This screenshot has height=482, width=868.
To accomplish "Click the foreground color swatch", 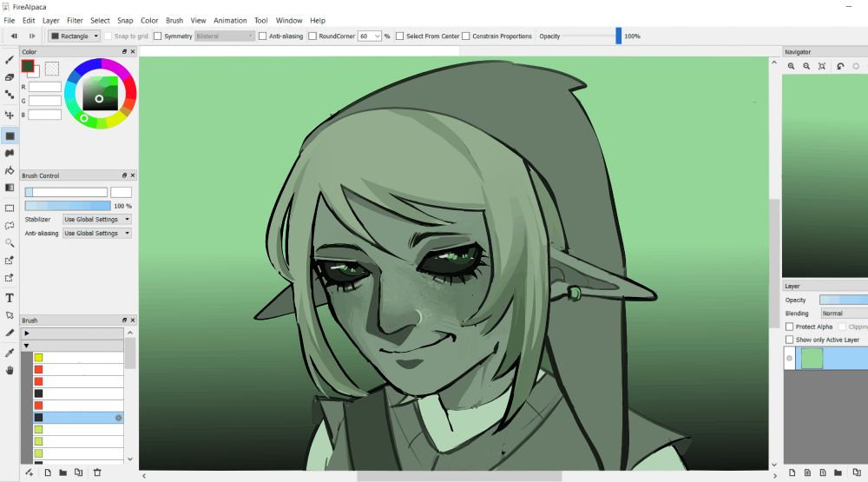I will click(28, 66).
